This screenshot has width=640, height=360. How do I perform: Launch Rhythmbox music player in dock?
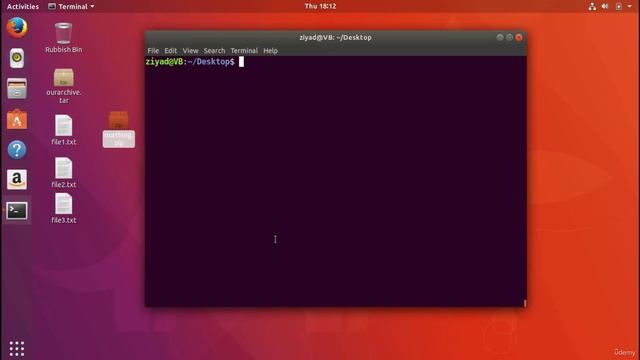(x=17, y=58)
